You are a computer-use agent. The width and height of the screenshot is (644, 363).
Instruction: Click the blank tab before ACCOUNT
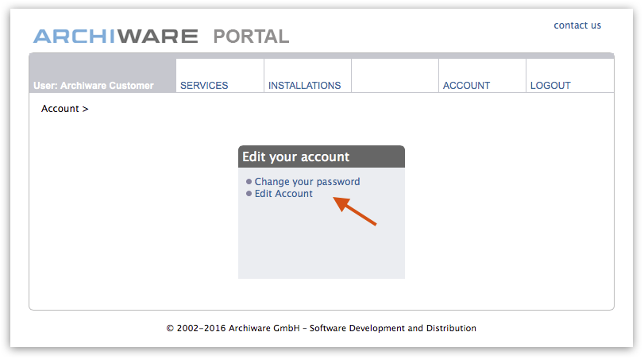[395, 76]
